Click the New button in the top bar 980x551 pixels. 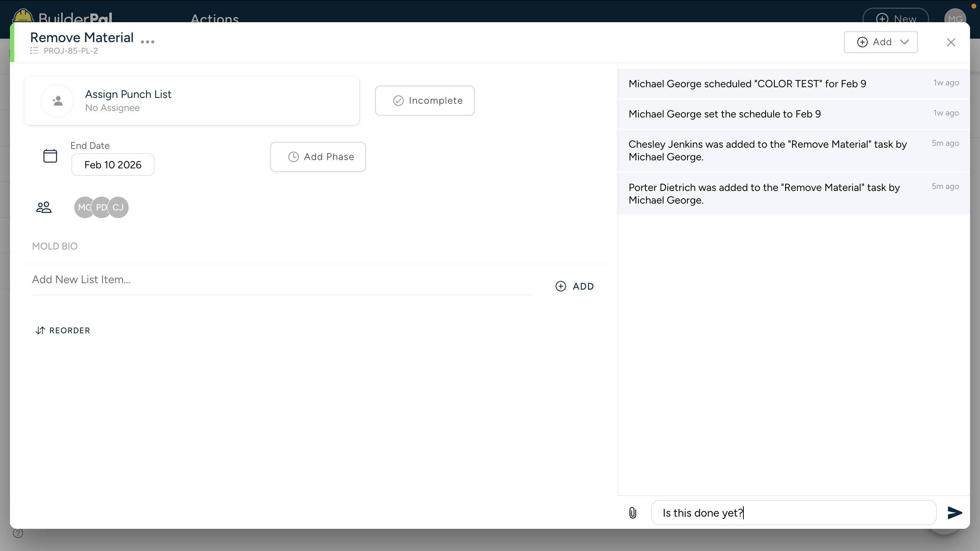coord(895,16)
